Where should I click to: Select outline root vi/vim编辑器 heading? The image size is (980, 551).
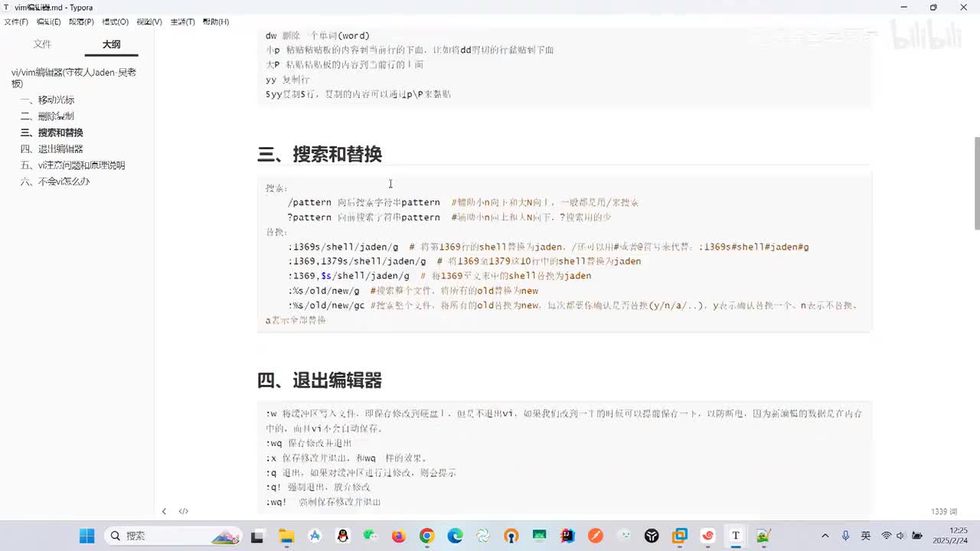tap(74, 77)
